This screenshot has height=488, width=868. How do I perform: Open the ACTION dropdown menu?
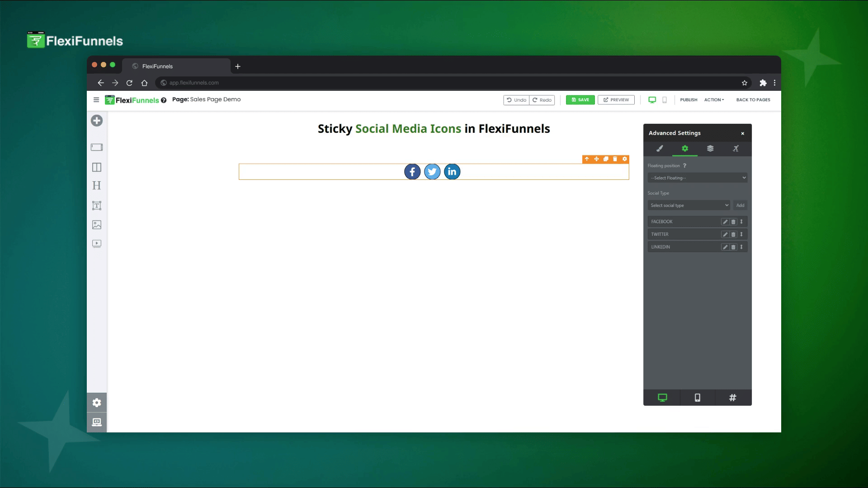click(x=714, y=100)
